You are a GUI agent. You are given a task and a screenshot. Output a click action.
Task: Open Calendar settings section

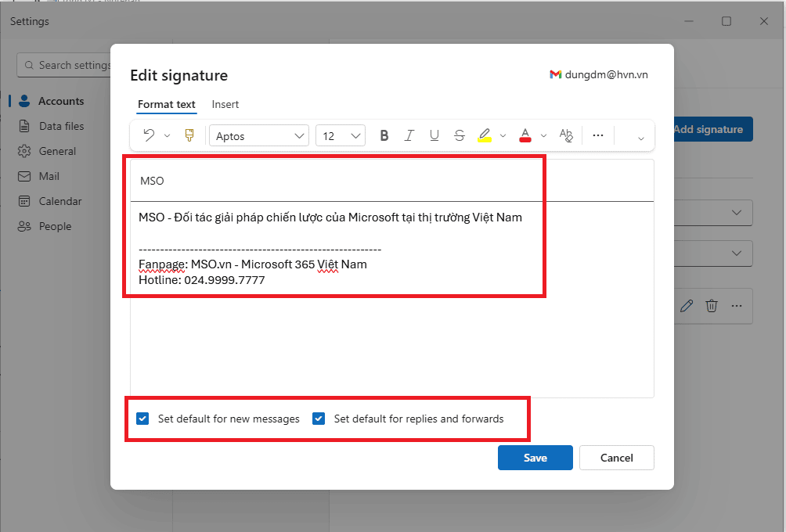pyautogui.click(x=60, y=201)
